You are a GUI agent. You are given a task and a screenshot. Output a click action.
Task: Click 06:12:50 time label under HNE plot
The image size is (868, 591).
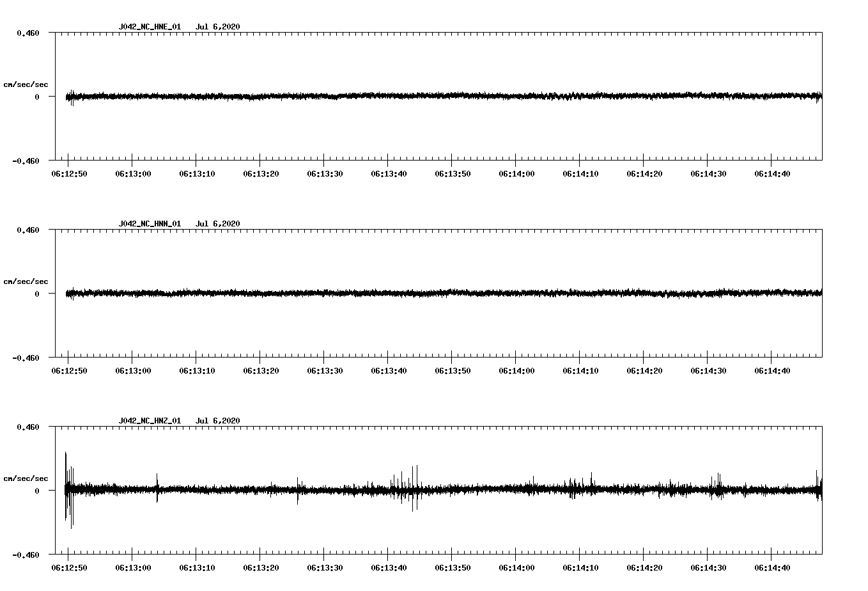tap(69, 174)
